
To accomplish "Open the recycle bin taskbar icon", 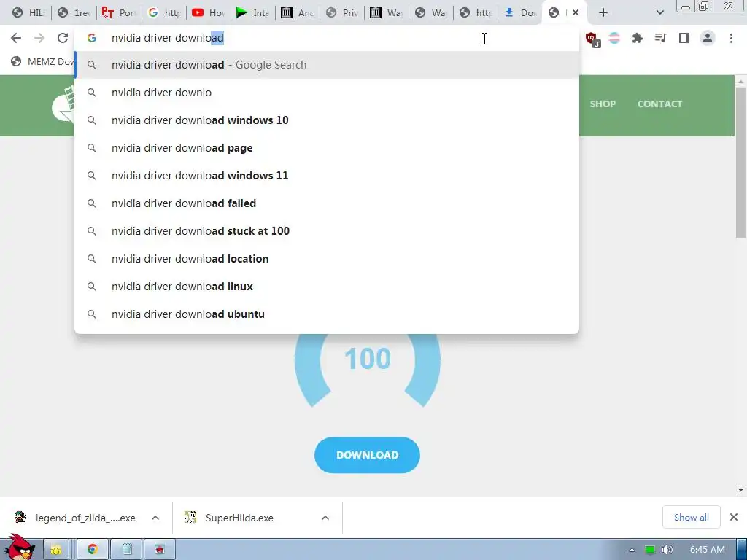I will (x=127, y=550).
